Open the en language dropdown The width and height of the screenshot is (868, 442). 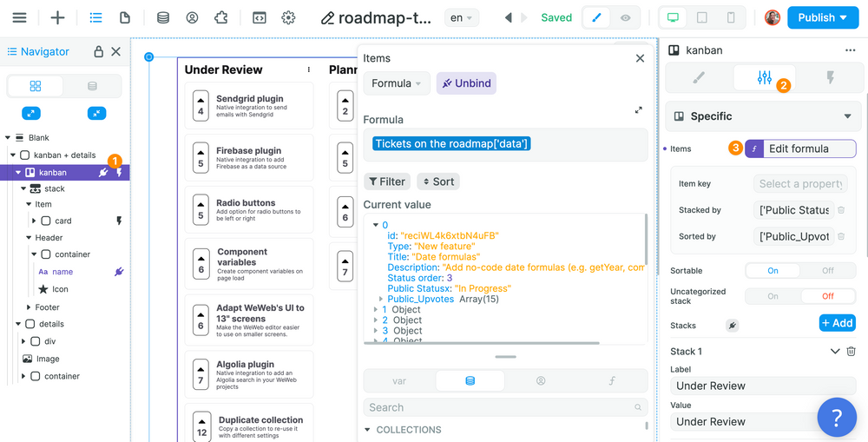pos(460,17)
